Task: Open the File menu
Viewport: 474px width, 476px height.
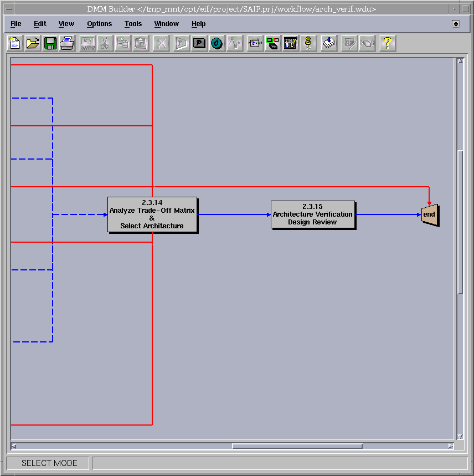Action: 16,24
